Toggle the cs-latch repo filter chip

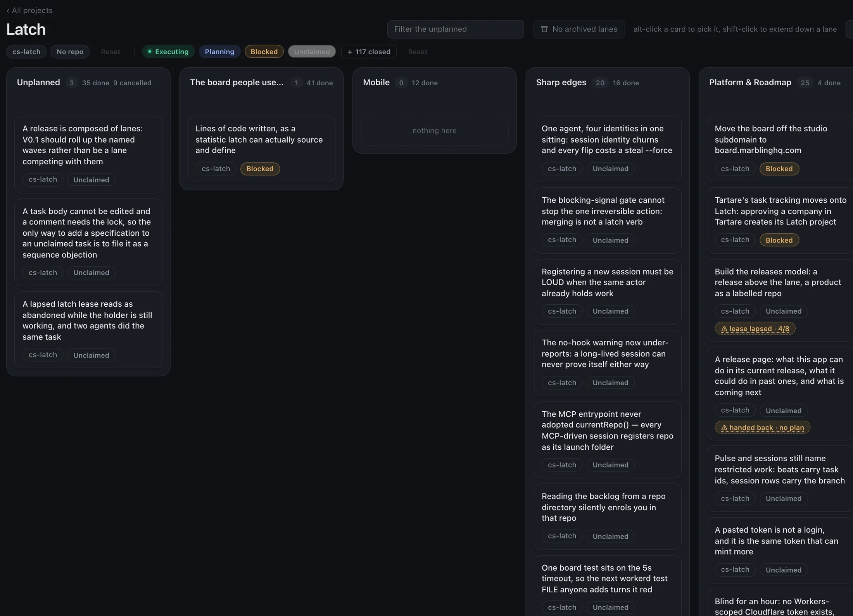pyautogui.click(x=26, y=52)
